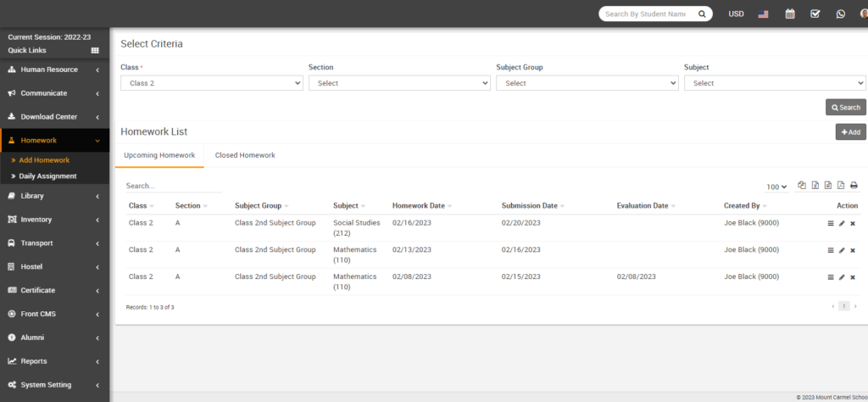Viewport: 868px width, 402px height.
Task: Go to pagination page 1
Action: pyautogui.click(x=843, y=306)
